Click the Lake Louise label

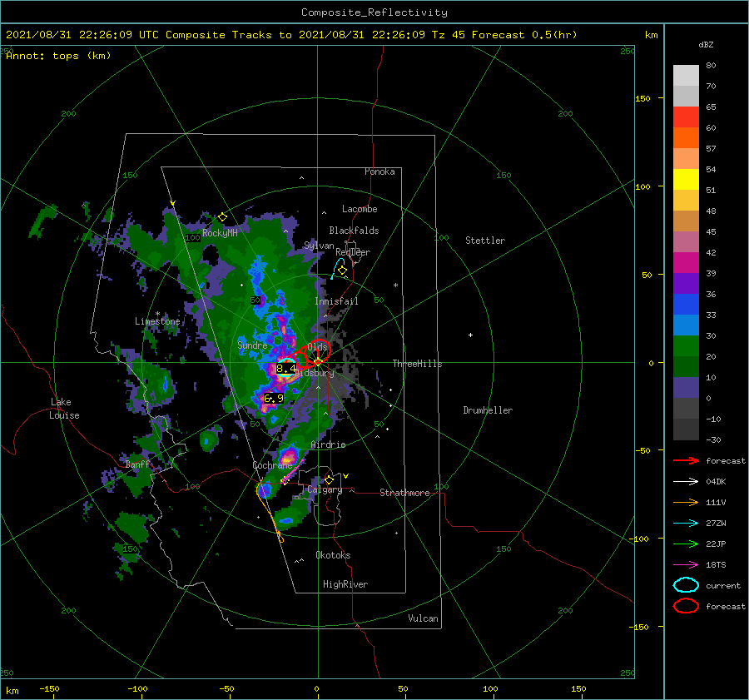coord(64,409)
